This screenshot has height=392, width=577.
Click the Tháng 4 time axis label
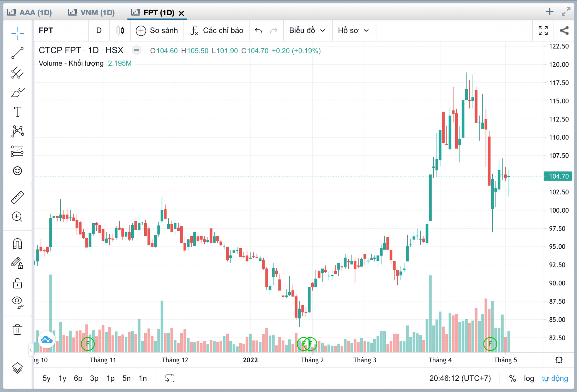[440, 360]
